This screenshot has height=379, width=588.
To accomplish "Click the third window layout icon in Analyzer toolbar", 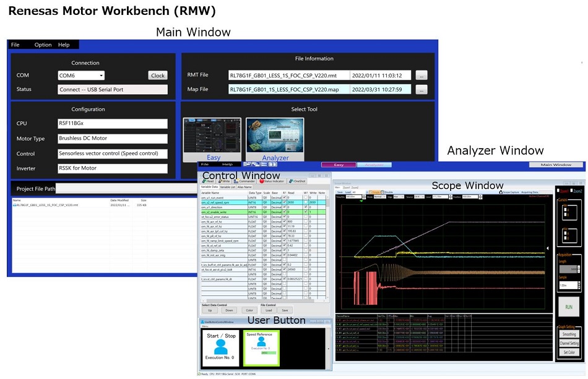I will tap(264, 164).
